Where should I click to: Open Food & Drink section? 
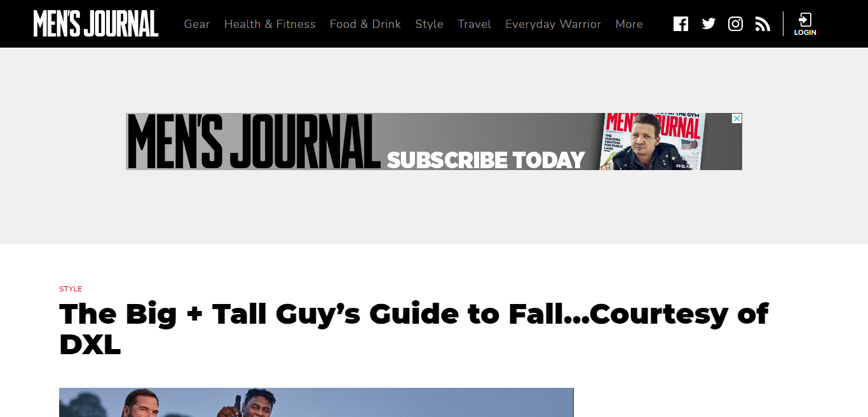point(365,24)
